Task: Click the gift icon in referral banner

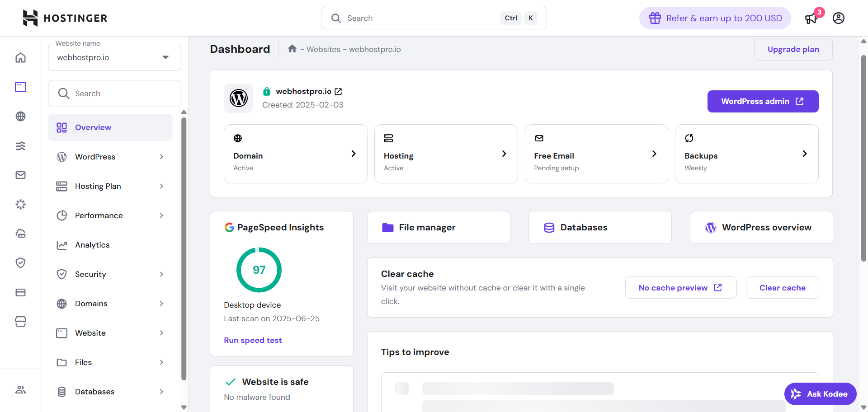Action: point(655,18)
